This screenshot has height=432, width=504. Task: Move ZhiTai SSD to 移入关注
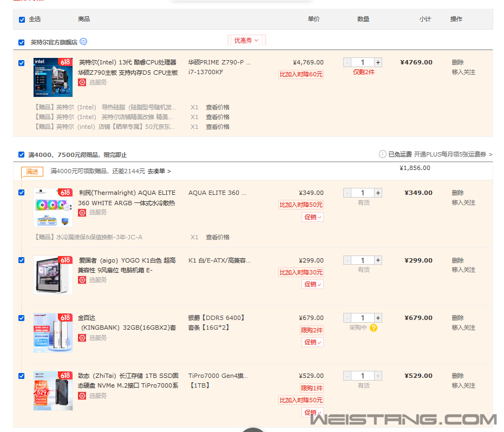(x=463, y=385)
